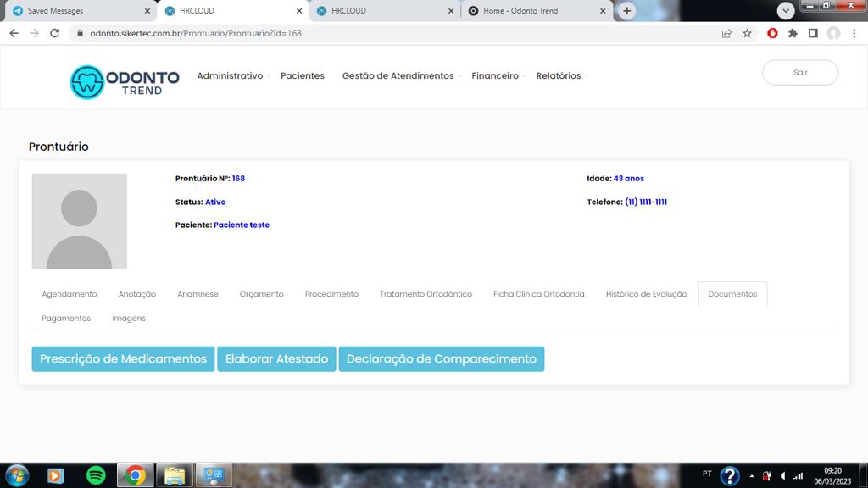The image size is (868, 488).
Task: Click the Elaborar Atestado button
Action: (276, 358)
